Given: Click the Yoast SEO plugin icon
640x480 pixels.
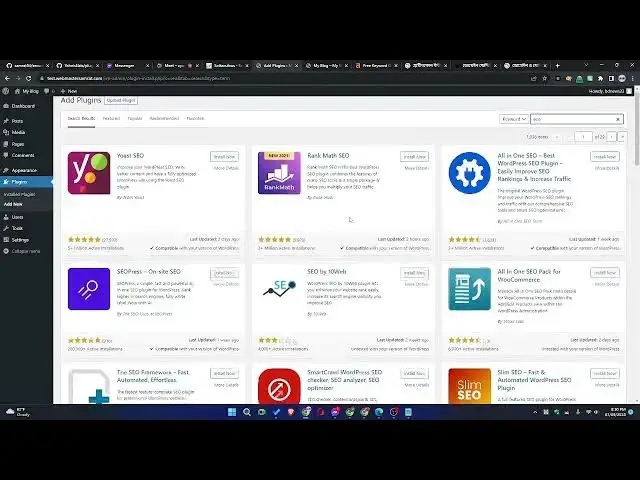Looking at the screenshot, I should [89, 173].
